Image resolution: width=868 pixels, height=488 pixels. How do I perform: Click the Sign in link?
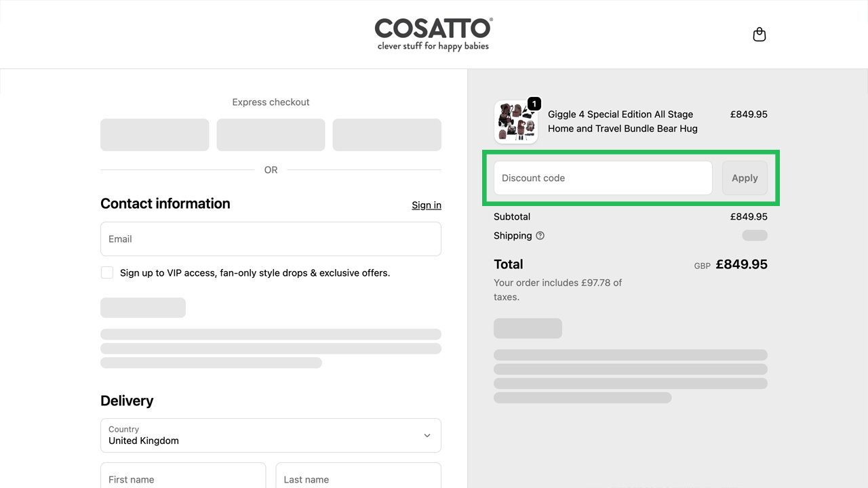(426, 205)
